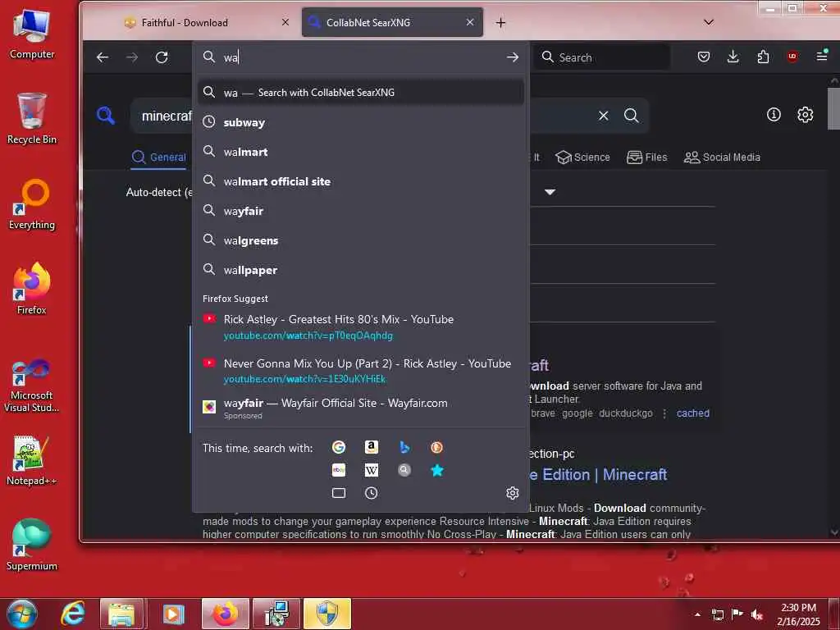Submit SearXNG search magnifier button
The width and height of the screenshot is (840, 630).
[x=631, y=115]
